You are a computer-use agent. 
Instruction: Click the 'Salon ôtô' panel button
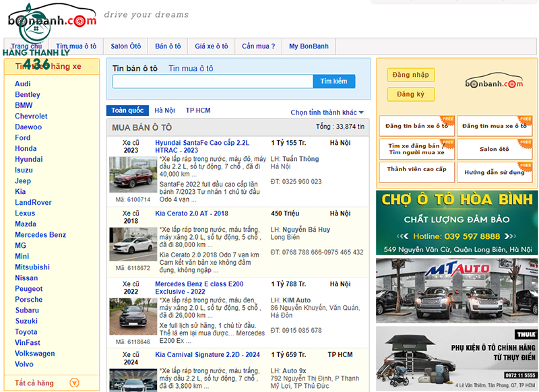pos(495,149)
